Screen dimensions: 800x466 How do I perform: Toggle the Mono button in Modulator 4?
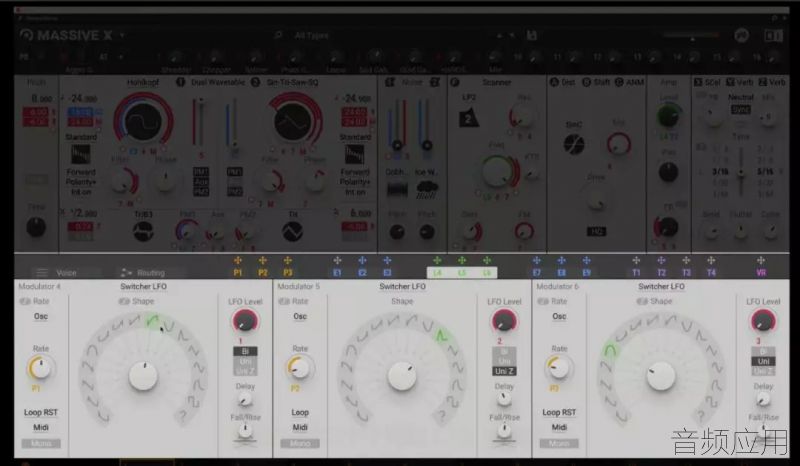(41, 444)
